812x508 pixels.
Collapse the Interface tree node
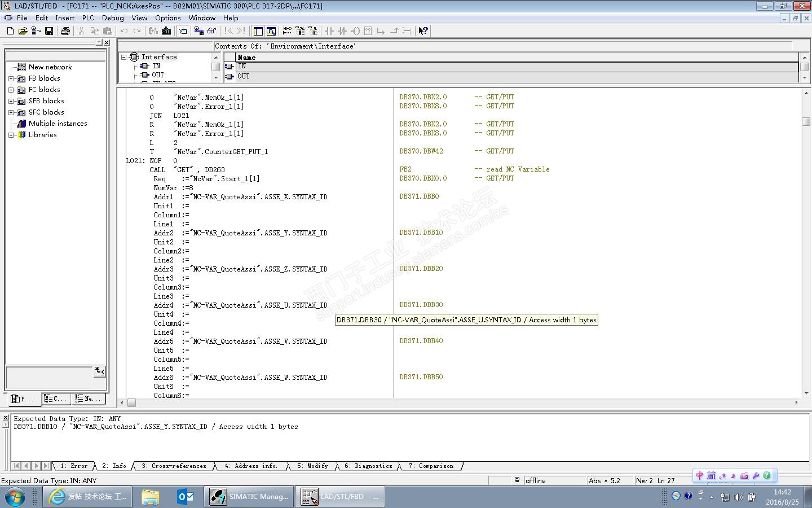(124, 57)
